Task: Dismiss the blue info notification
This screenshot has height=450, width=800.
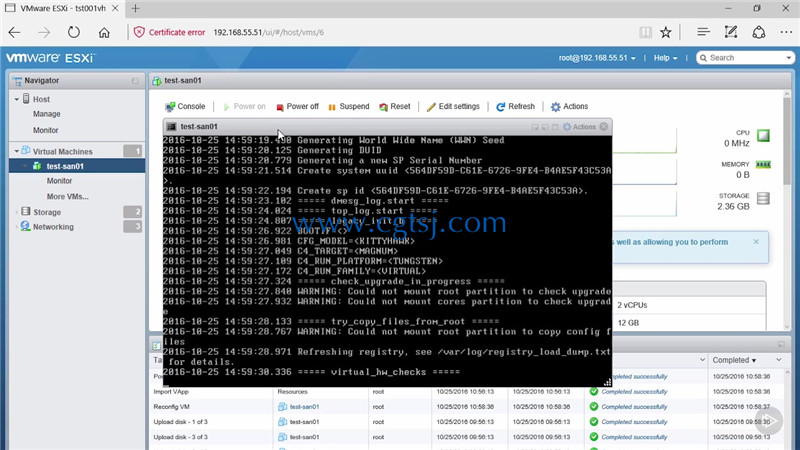Action: tap(756, 242)
